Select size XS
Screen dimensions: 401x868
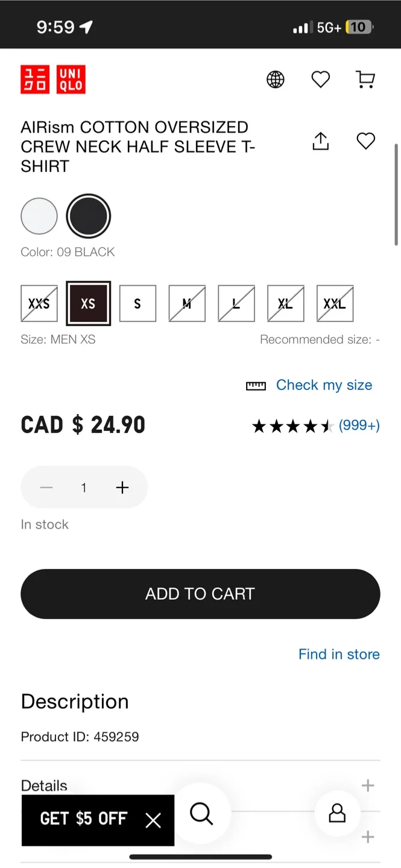pyautogui.click(x=88, y=303)
